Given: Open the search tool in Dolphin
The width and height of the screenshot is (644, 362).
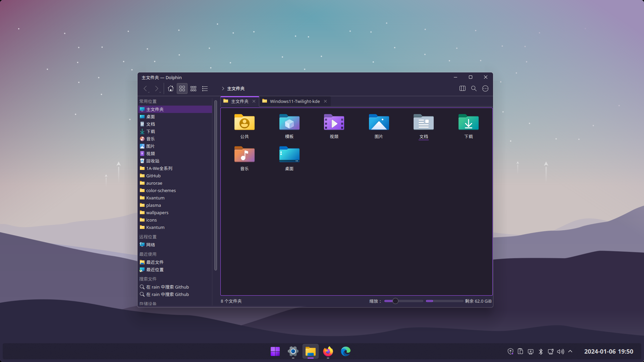Looking at the screenshot, I should 474,88.
